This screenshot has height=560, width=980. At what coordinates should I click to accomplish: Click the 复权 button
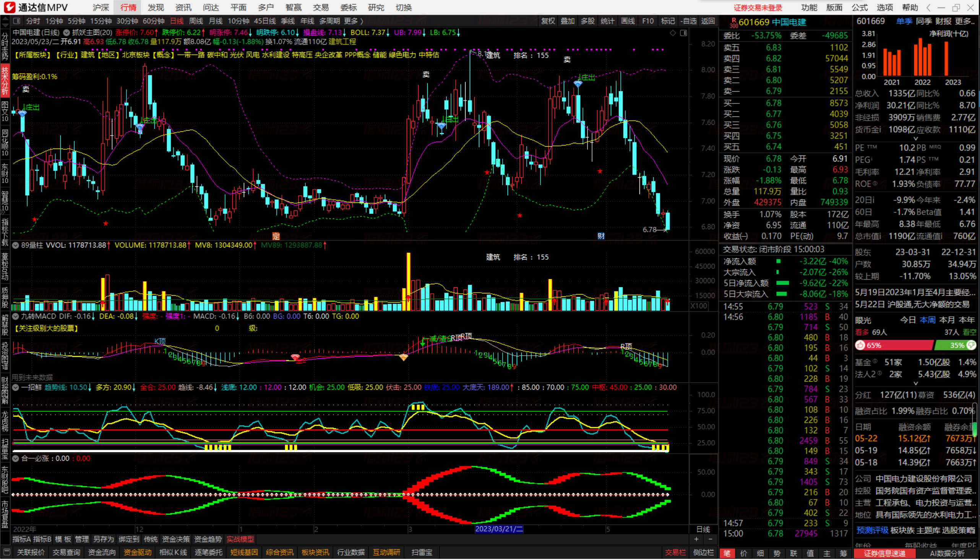pyautogui.click(x=548, y=21)
